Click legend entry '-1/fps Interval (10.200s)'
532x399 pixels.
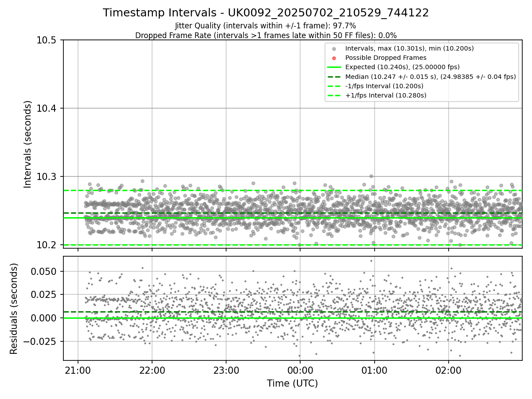pos(384,86)
